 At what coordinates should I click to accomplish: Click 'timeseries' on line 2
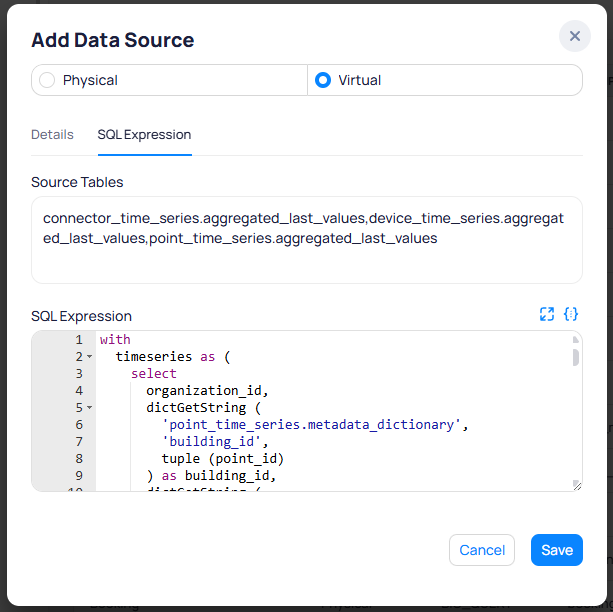pos(154,357)
